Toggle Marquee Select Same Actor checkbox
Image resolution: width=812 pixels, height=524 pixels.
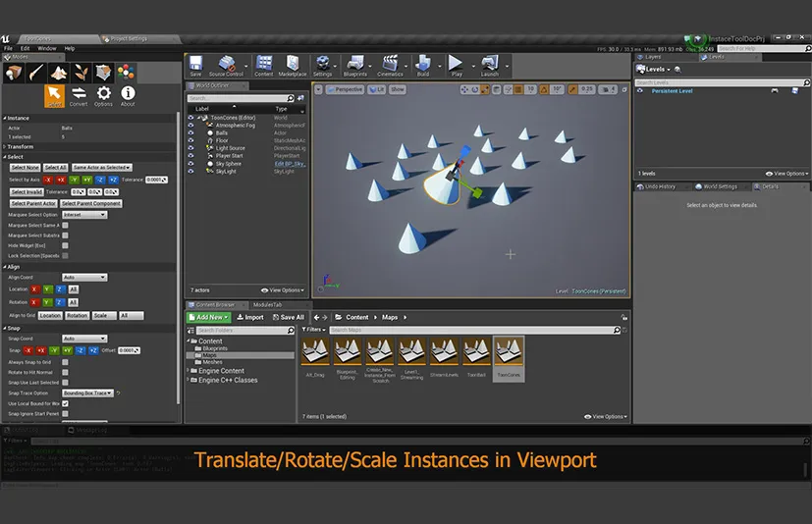(x=65, y=226)
